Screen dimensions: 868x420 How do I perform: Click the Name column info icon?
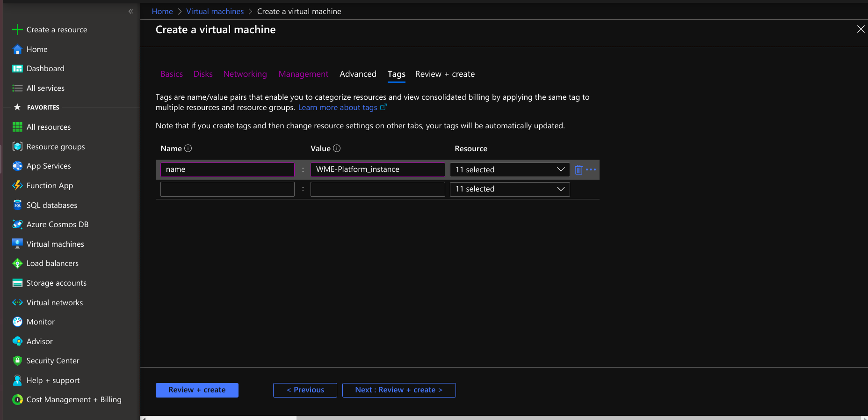[x=188, y=148]
